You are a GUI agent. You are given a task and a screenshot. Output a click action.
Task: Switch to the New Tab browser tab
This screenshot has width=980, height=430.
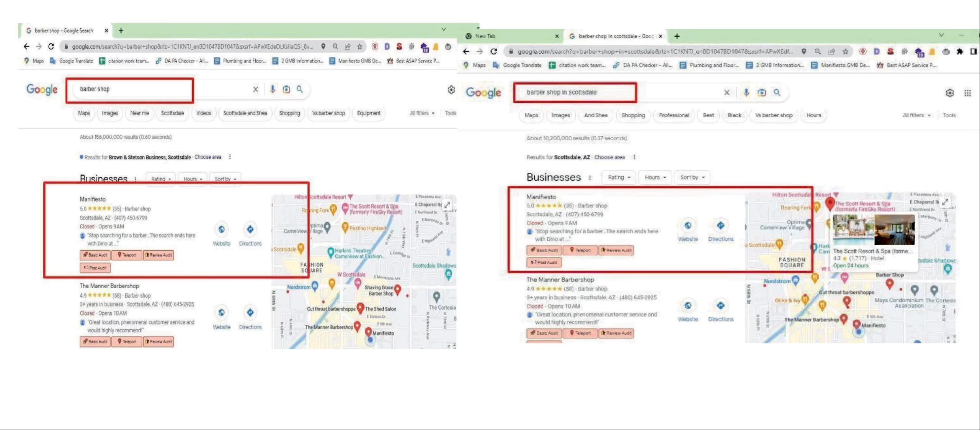[x=485, y=36]
